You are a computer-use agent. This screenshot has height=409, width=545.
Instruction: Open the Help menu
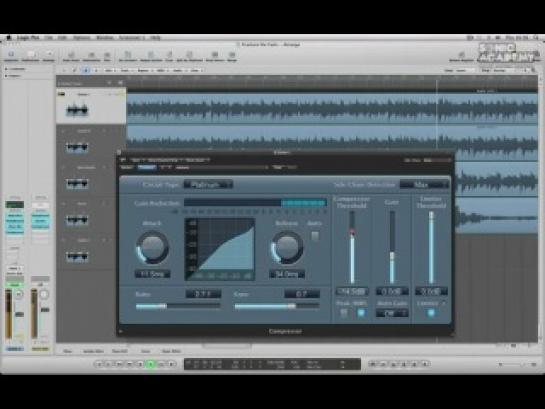pyautogui.click(x=155, y=38)
